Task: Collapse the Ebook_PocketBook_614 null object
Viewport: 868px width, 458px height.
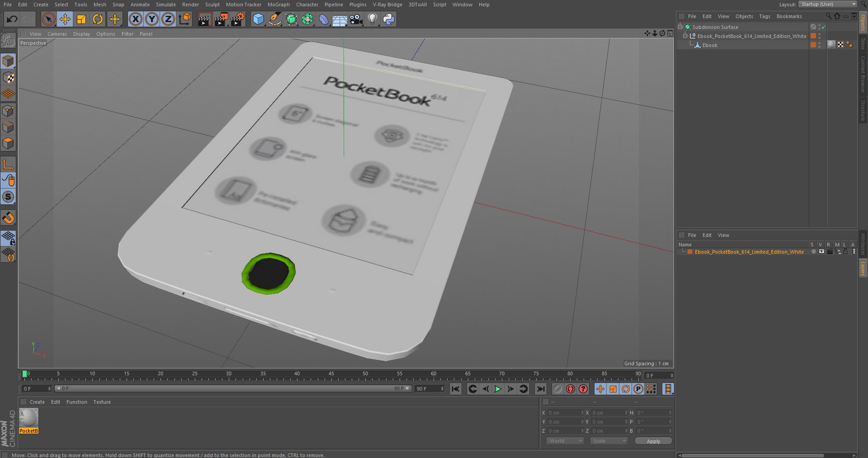Action: click(x=685, y=36)
